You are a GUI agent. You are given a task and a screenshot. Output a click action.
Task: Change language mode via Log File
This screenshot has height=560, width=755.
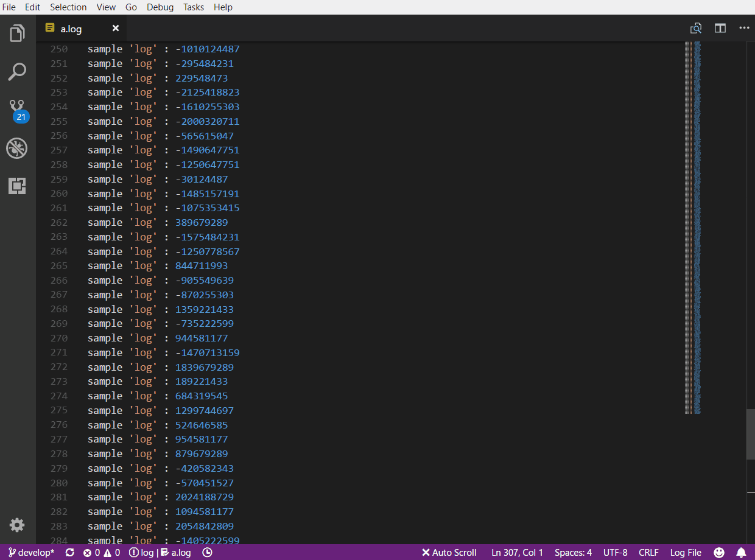click(686, 553)
